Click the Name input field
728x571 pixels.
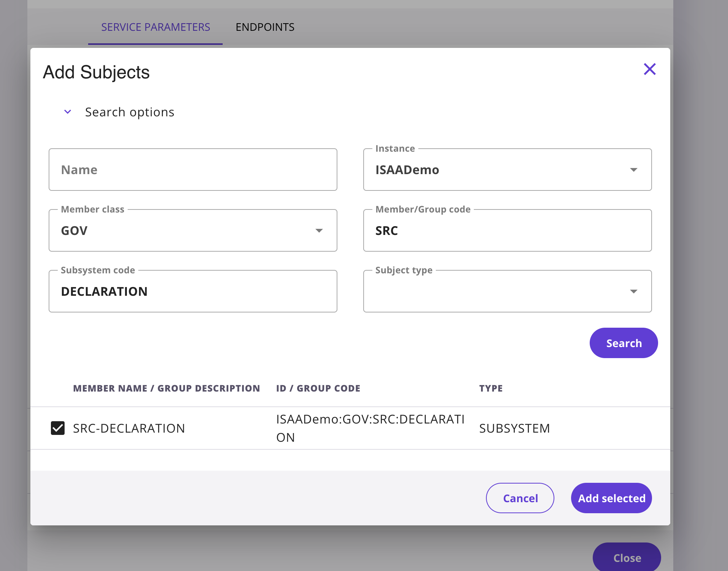[193, 170]
